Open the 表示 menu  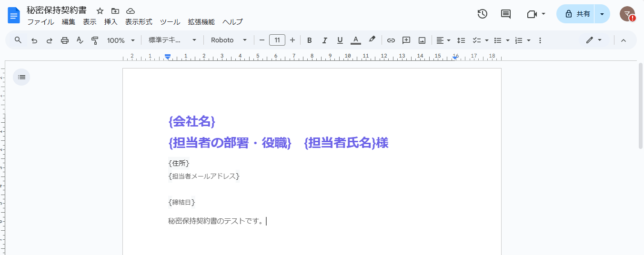(90, 22)
